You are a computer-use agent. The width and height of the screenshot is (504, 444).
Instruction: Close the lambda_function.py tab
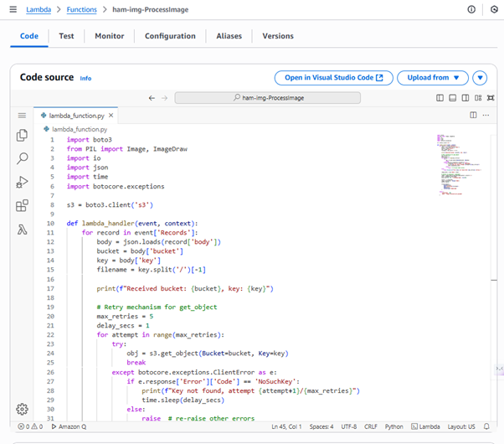click(x=111, y=116)
